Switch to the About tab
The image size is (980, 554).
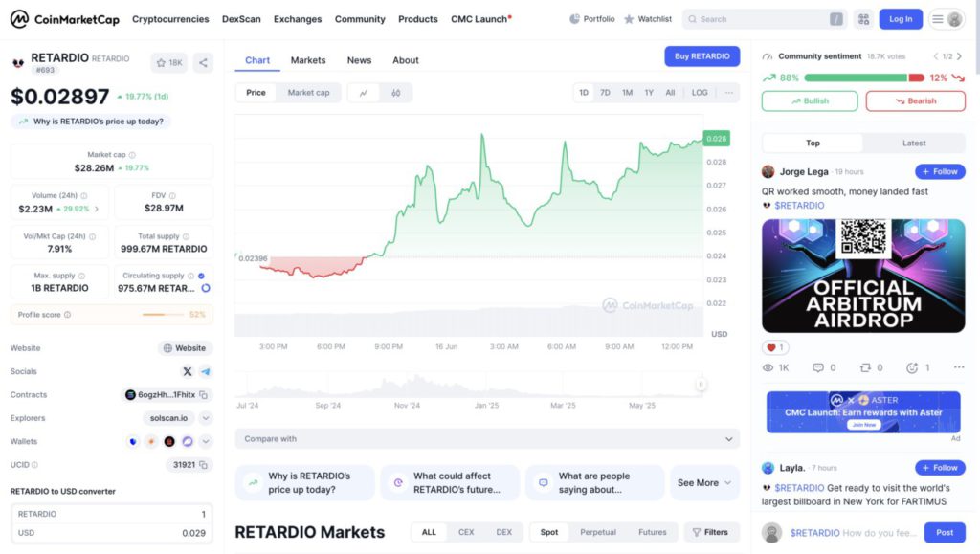coord(406,60)
